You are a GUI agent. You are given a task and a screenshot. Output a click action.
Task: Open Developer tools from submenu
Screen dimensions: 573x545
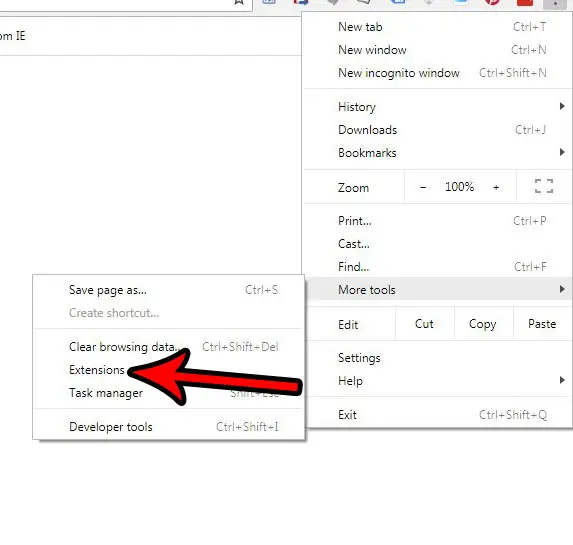click(x=168, y=427)
